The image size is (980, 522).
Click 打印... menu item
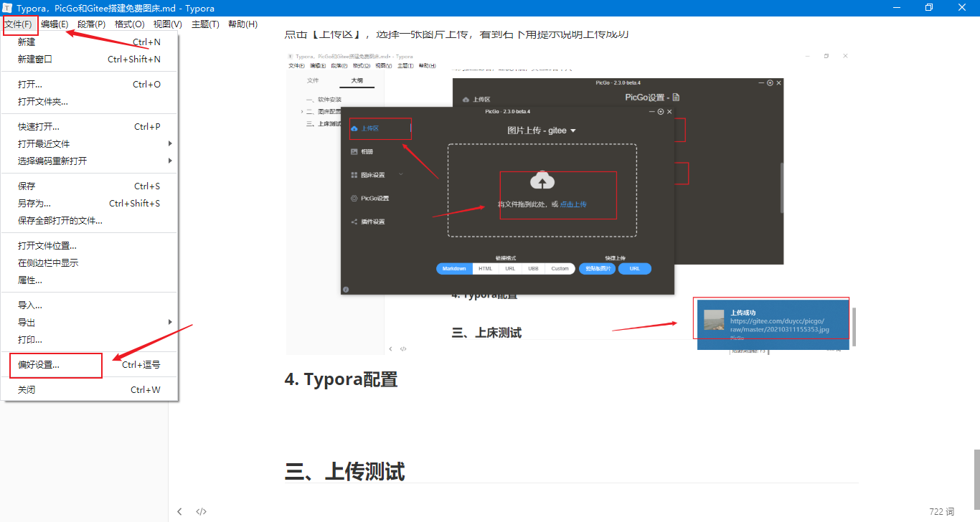(x=89, y=339)
